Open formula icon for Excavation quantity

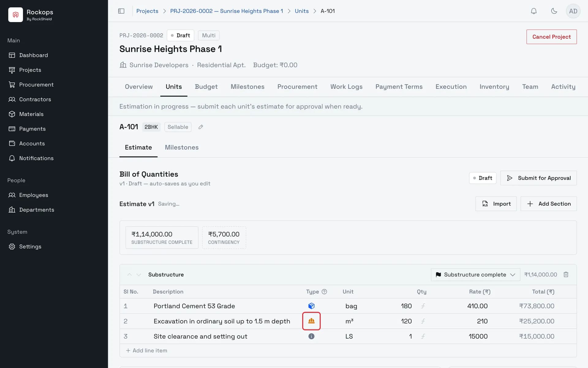423,321
